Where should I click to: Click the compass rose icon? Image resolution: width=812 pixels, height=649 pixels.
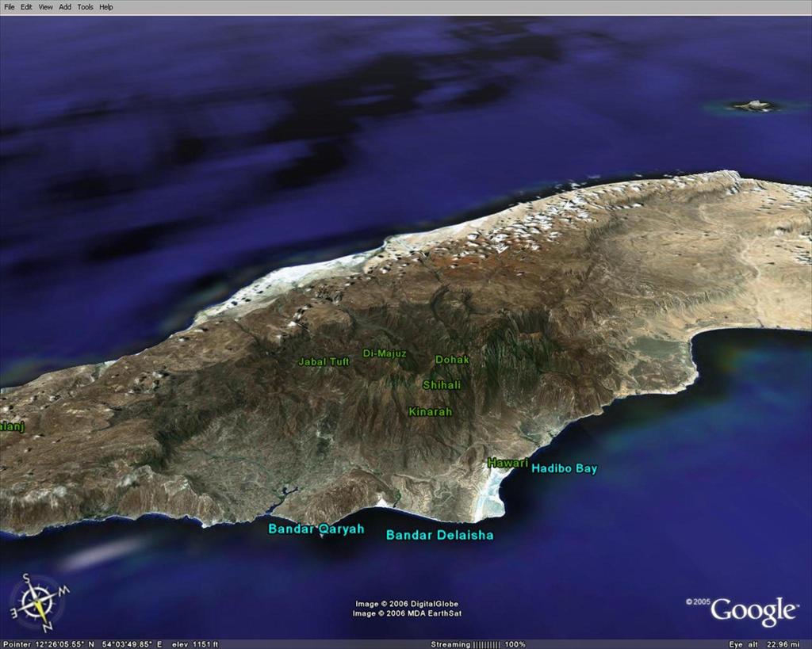(x=37, y=604)
